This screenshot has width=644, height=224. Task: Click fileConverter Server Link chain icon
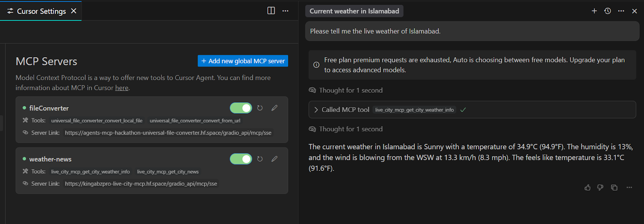click(25, 133)
